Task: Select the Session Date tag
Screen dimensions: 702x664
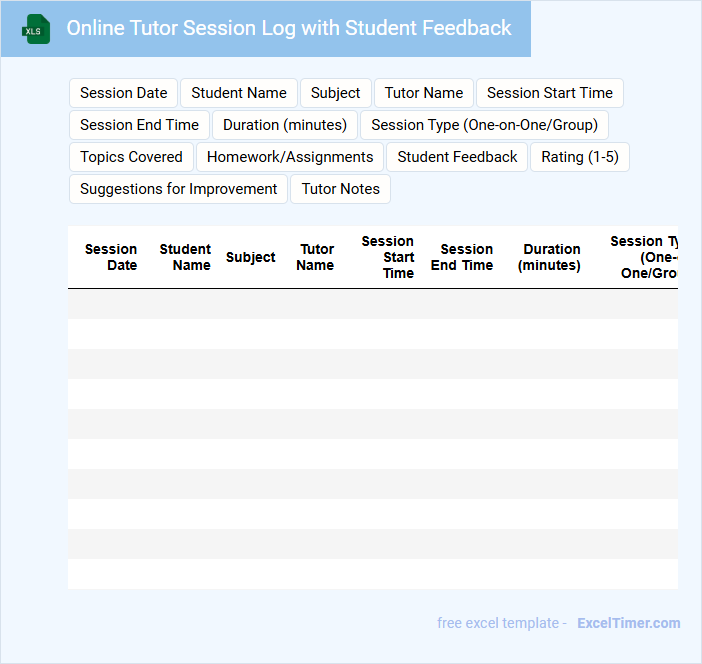Action: pos(124,93)
